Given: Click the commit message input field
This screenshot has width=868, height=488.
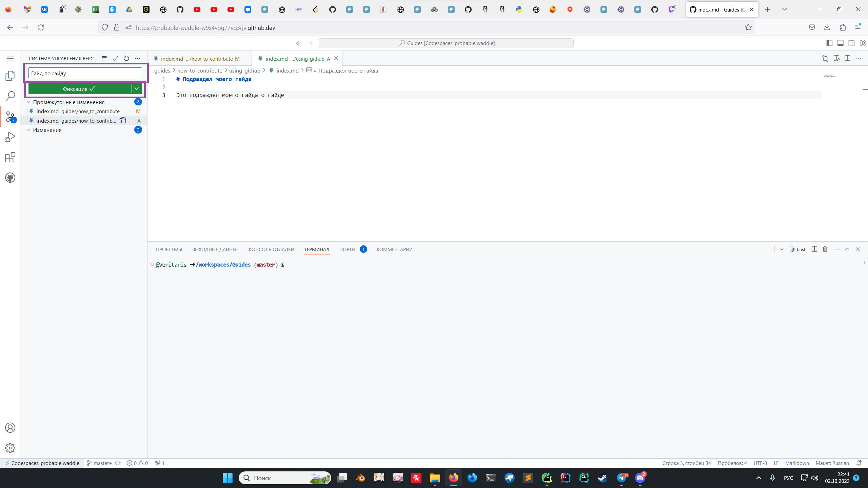Looking at the screenshot, I should [85, 73].
